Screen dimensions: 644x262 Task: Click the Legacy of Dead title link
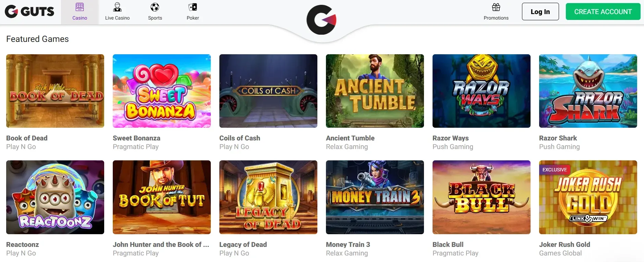click(x=243, y=244)
